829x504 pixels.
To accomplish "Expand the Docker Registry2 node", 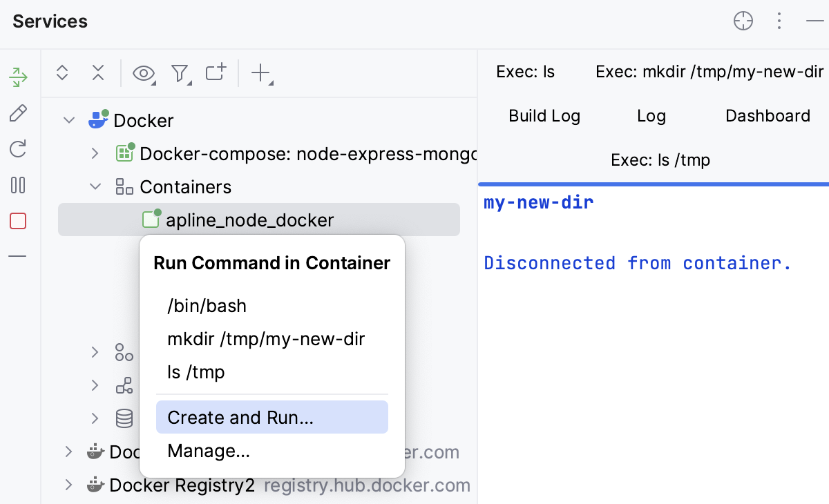I will (68, 485).
